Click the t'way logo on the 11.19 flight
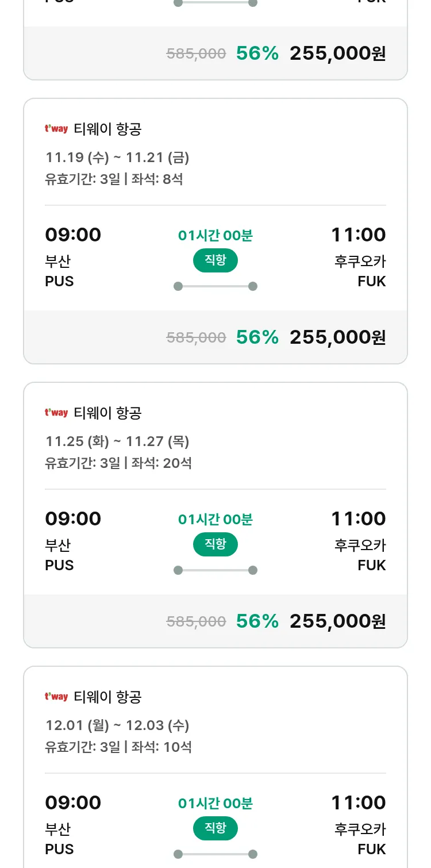The height and width of the screenshot is (868, 431). click(x=56, y=129)
